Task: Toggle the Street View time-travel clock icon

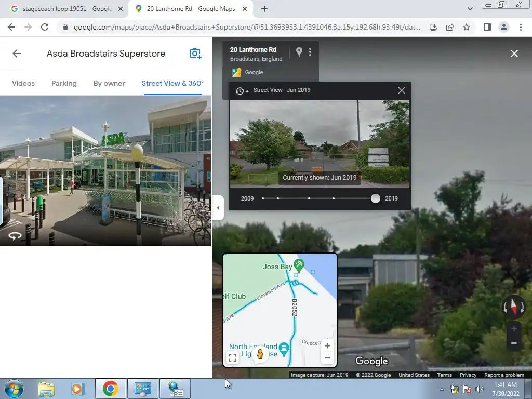Action: point(241,90)
